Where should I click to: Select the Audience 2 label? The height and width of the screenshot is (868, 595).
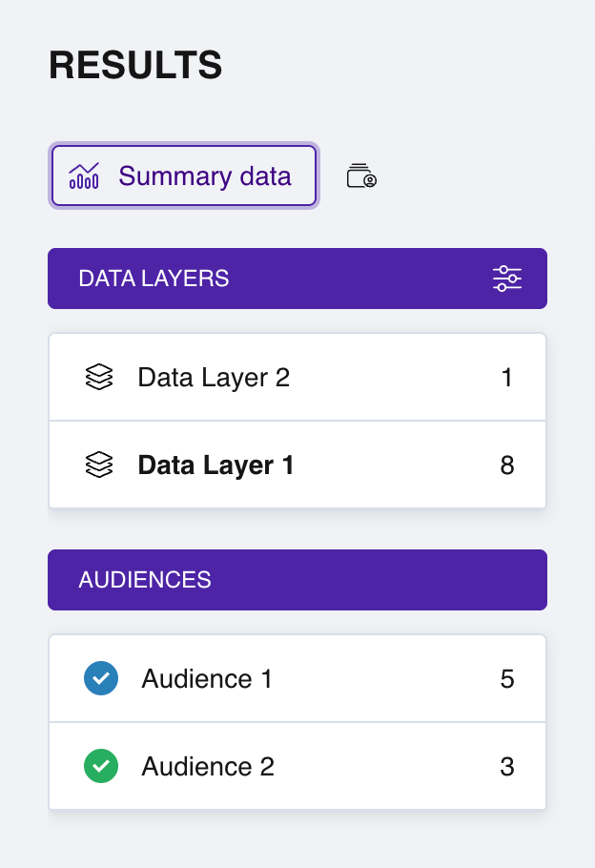pos(208,767)
